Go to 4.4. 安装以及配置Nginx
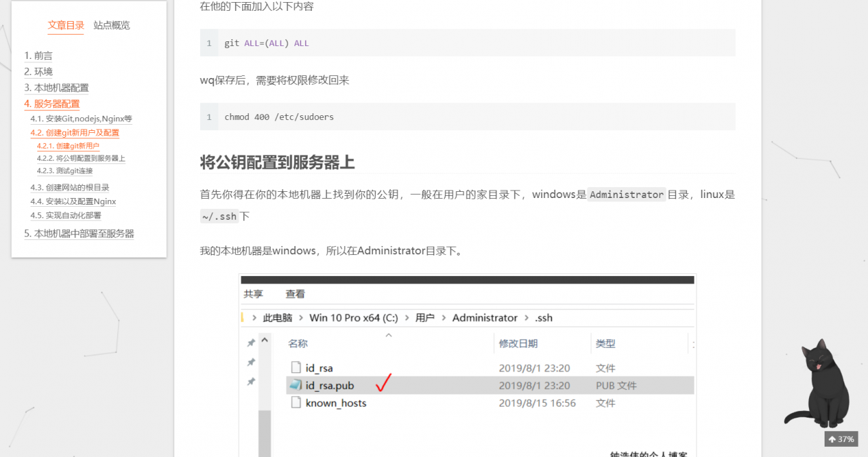 [x=73, y=201]
